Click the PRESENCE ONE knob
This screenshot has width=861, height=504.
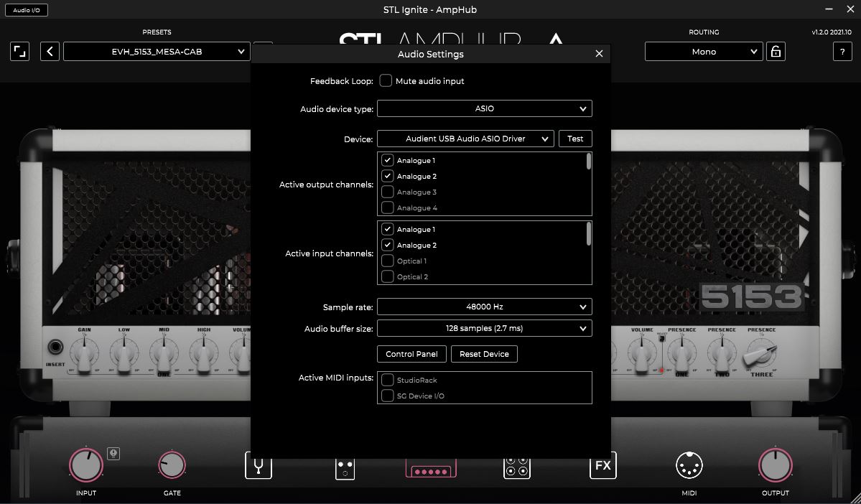pyautogui.click(x=682, y=353)
